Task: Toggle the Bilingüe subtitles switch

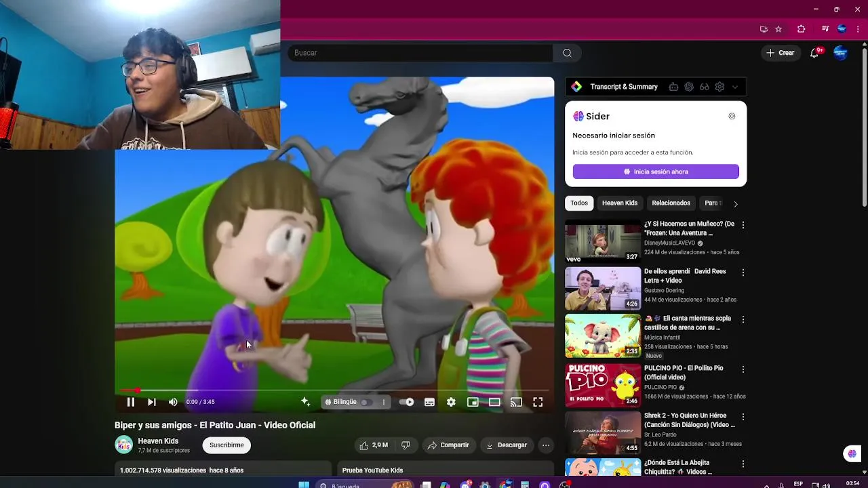Action: click(367, 402)
